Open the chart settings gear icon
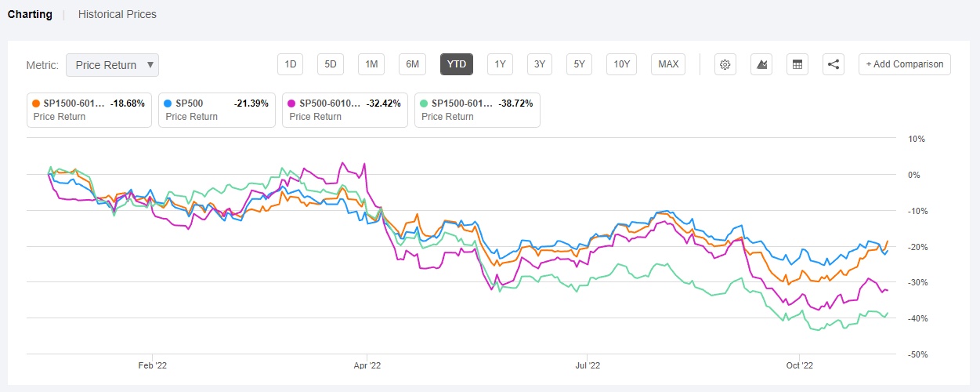This screenshot has height=392, width=980. click(x=725, y=64)
